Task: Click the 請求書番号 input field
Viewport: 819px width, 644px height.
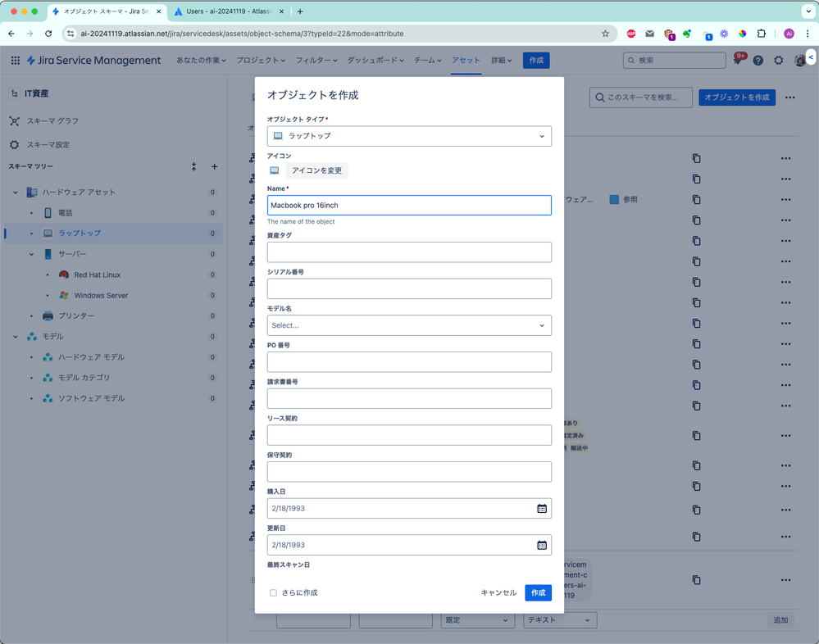Action: [409, 399]
